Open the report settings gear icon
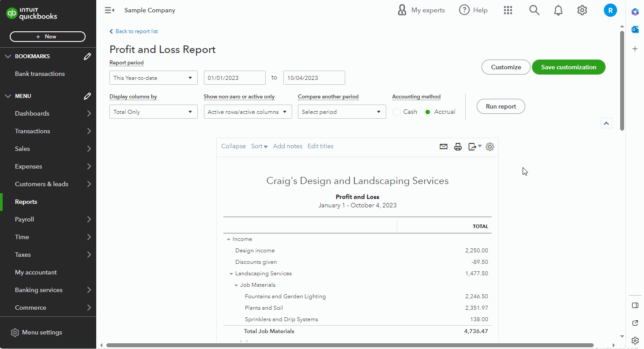Image resolution: width=644 pixels, height=349 pixels. tap(490, 146)
